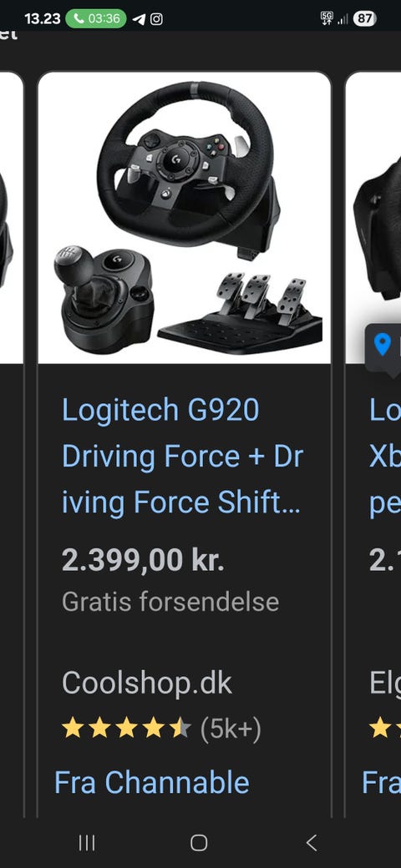
Task: Open the Fra Channable link
Action: click(x=152, y=783)
